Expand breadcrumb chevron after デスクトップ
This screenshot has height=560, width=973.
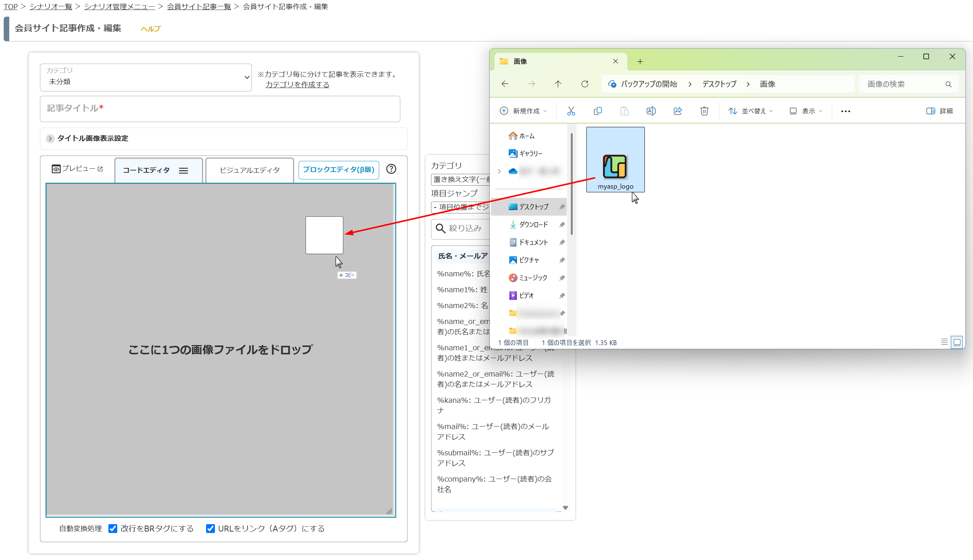click(x=748, y=84)
